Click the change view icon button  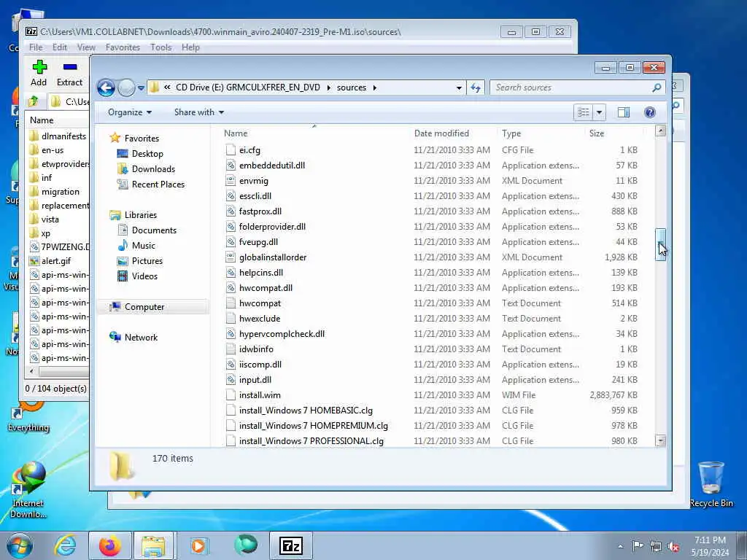(583, 112)
